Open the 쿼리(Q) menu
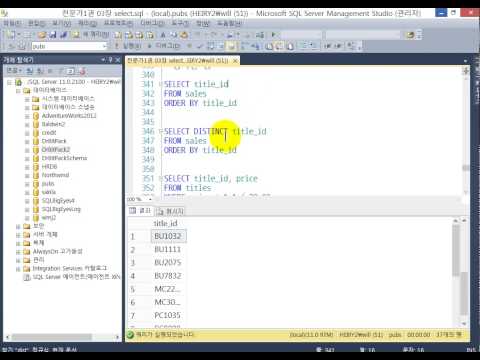Screen dimensions: 480x360 point(87,23)
